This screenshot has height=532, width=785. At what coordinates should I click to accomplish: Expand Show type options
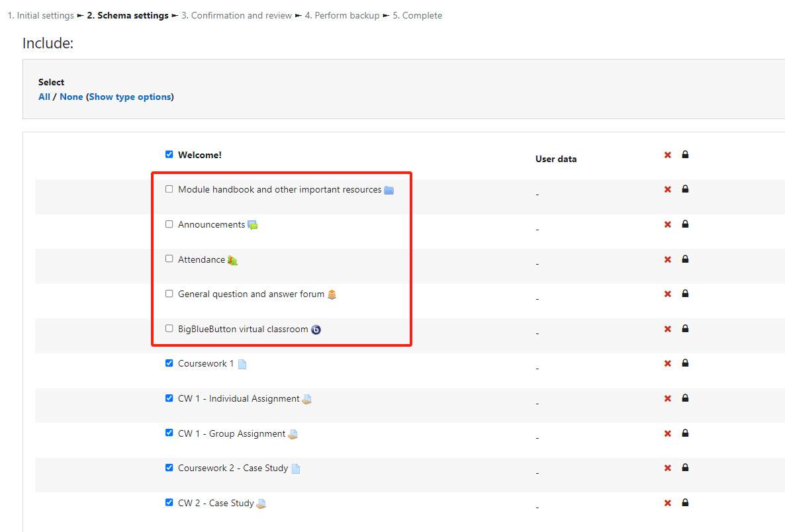(x=130, y=97)
